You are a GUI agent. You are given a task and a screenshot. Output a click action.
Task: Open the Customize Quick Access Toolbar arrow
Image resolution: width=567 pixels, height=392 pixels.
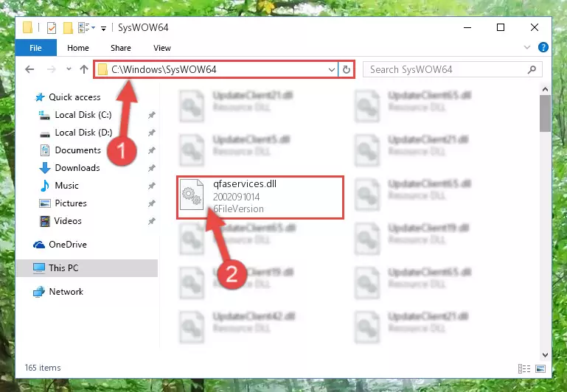tap(103, 29)
